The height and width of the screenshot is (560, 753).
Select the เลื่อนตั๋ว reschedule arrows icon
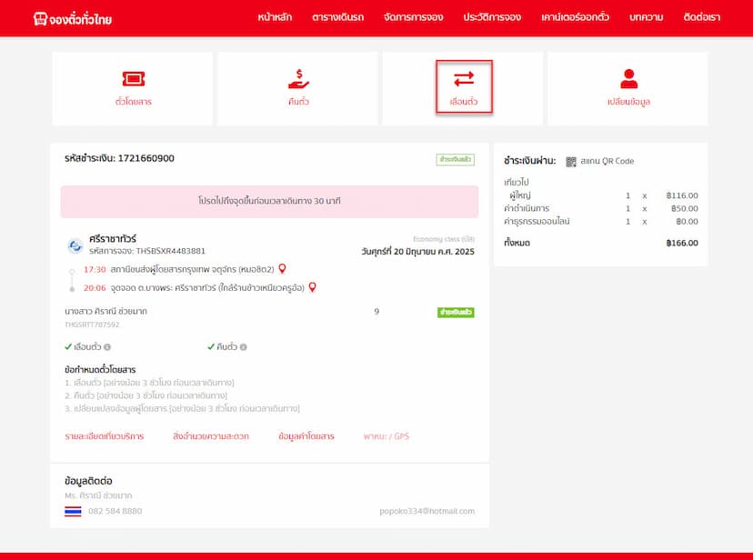(464, 79)
